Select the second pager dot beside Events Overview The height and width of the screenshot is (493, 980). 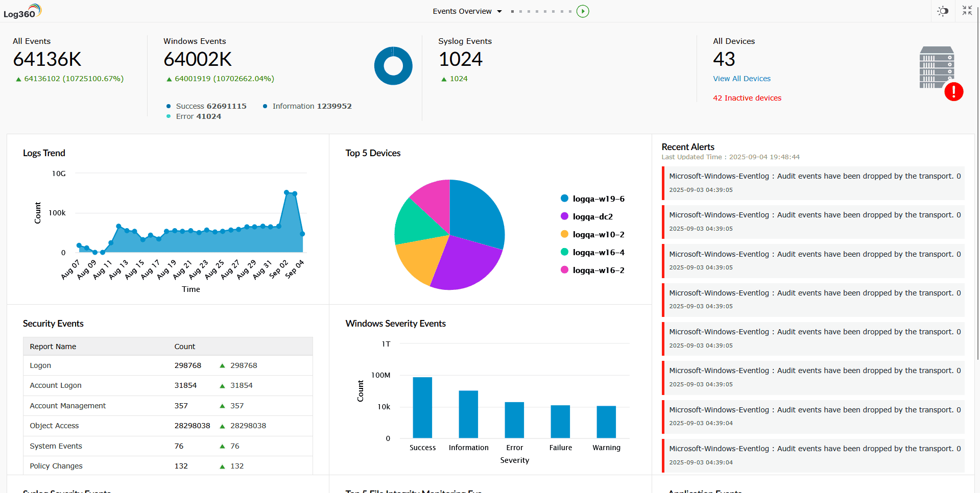point(520,11)
